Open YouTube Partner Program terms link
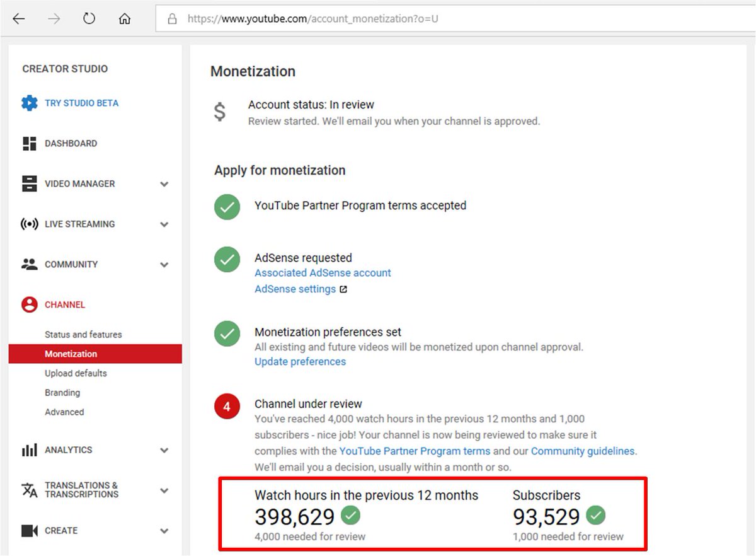The height and width of the screenshot is (556, 756). coord(415,451)
